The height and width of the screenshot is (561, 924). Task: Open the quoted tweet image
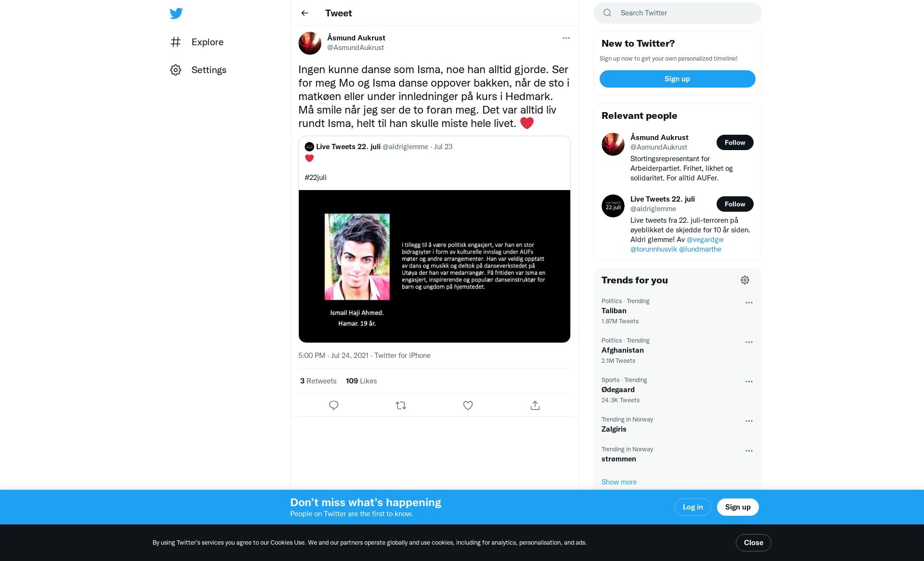pyautogui.click(x=435, y=266)
